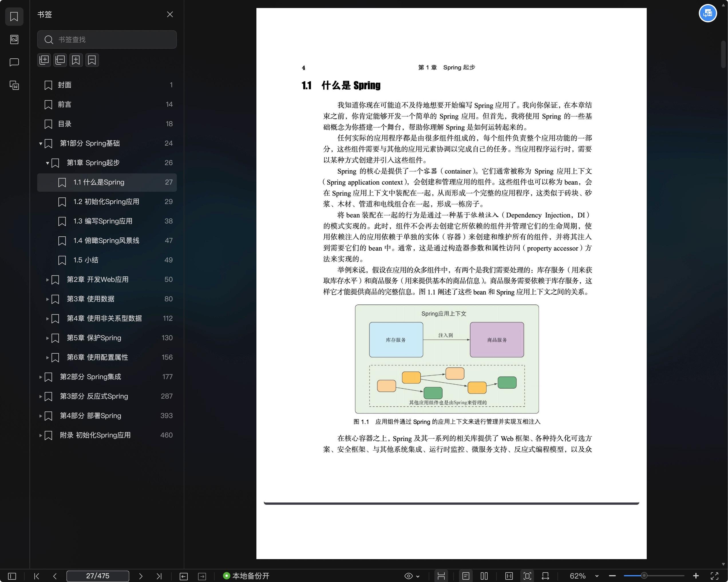The height and width of the screenshot is (582, 728).
Task: Close the 书签 bookmarks panel
Action: click(170, 14)
